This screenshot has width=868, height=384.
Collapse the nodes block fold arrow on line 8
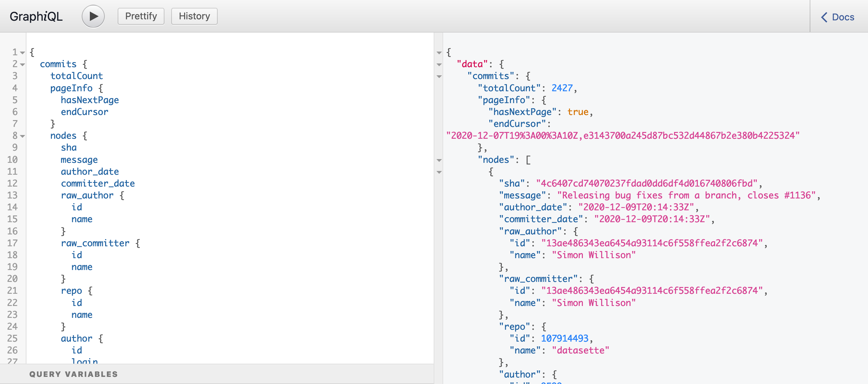22,136
